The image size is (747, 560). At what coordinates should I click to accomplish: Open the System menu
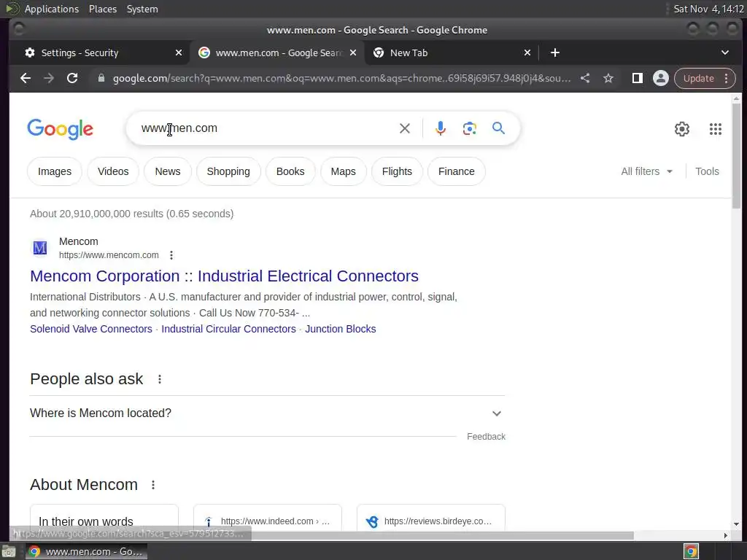[142, 9]
